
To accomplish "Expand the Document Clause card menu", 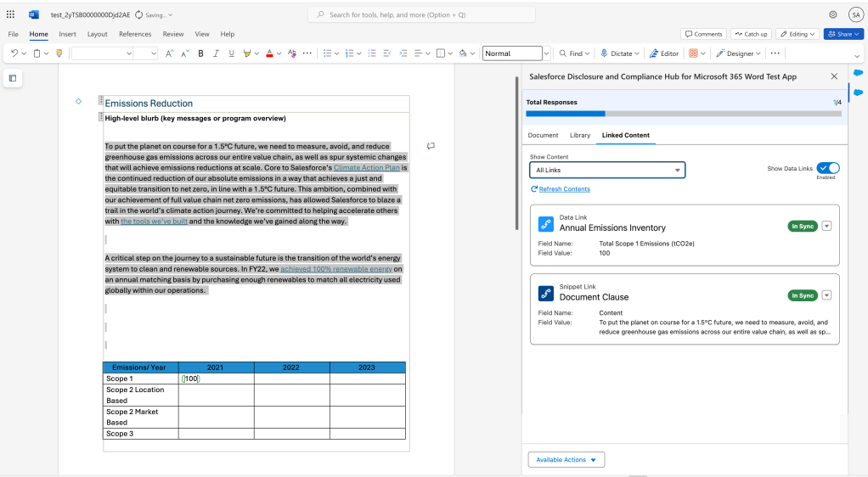I will (x=826, y=295).
